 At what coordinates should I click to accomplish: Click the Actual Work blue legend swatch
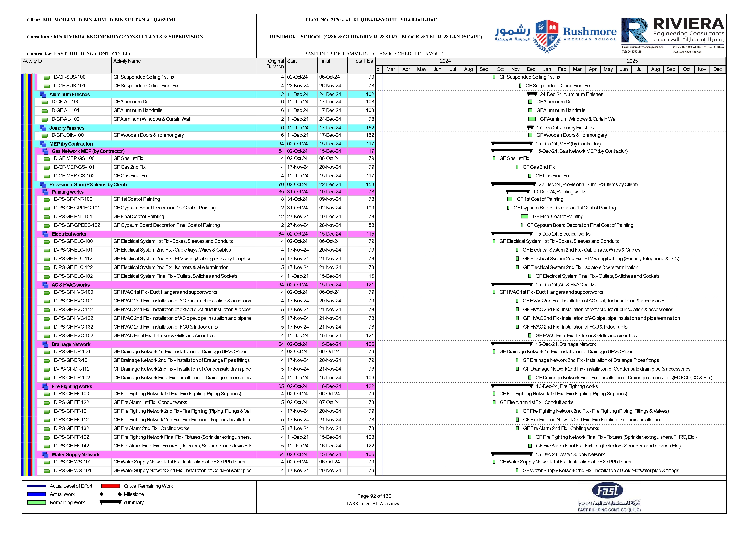coord(37,494)
